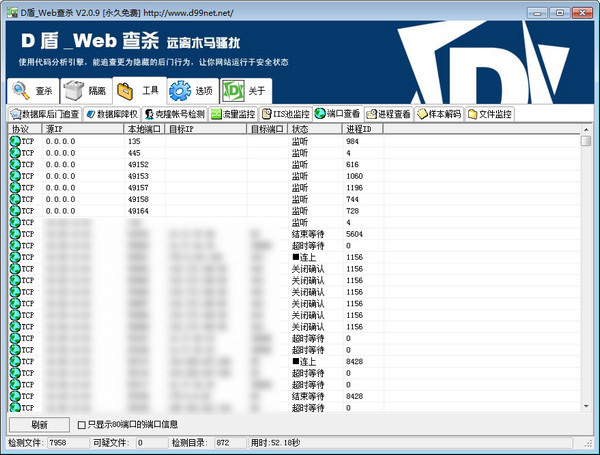The image size is (600, 455).
Task: Click local port cell 445
Action: [134, 153]
